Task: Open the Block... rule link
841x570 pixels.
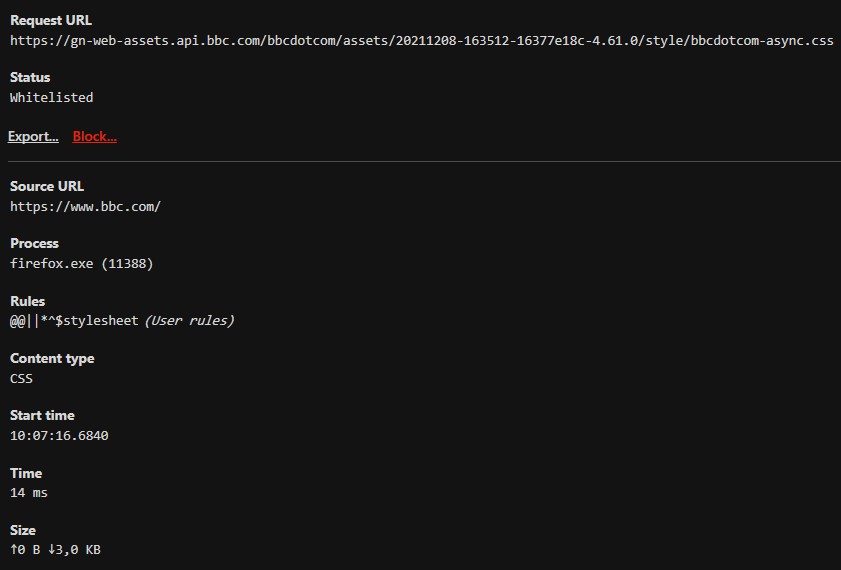Action: (x=95, y=137)
